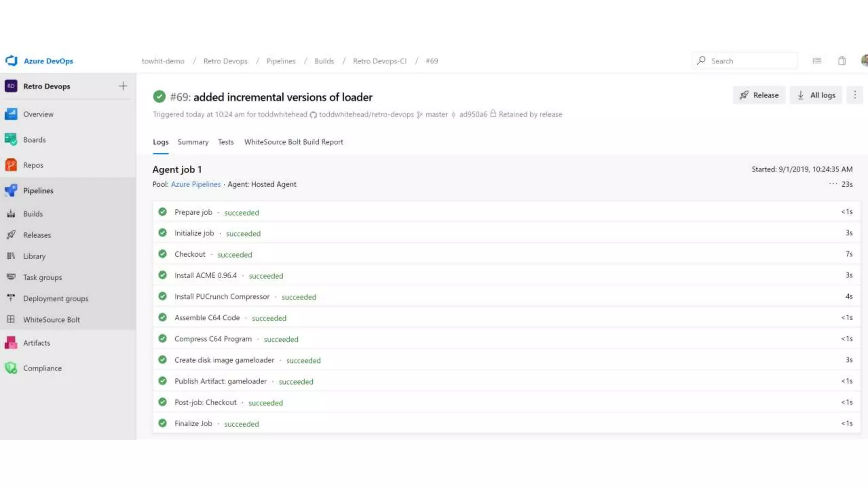This screenshot has width=868, height=488.
Task: Open Repos from the sidebar
Action: [33, 165]
